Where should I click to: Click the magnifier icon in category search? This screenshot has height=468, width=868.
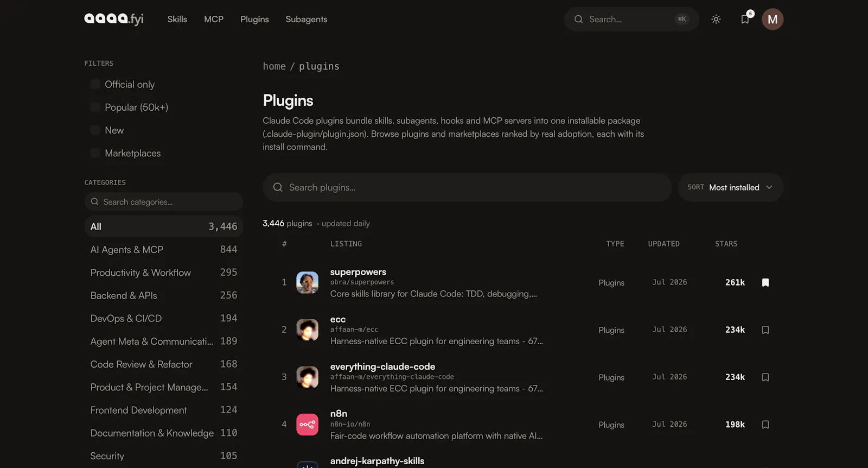(95, 201)
